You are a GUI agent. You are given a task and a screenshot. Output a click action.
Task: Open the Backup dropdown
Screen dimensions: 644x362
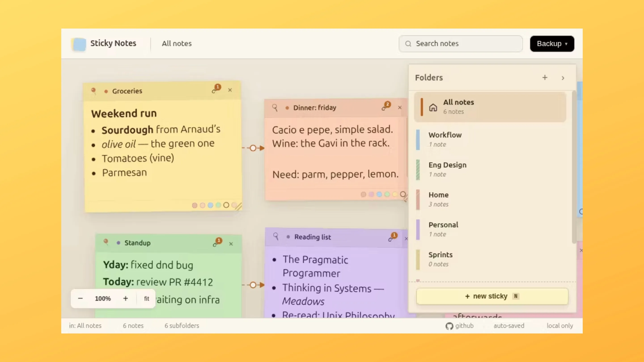click(552, 44)
